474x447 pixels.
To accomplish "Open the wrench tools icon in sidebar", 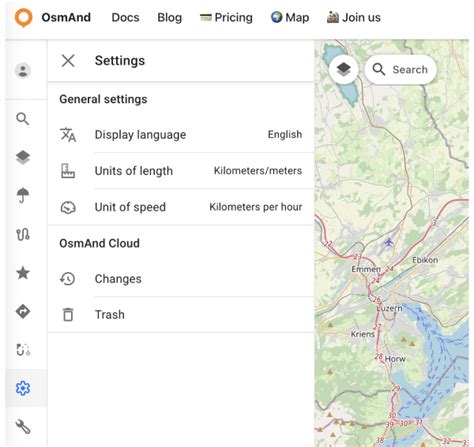I will 23,427.
